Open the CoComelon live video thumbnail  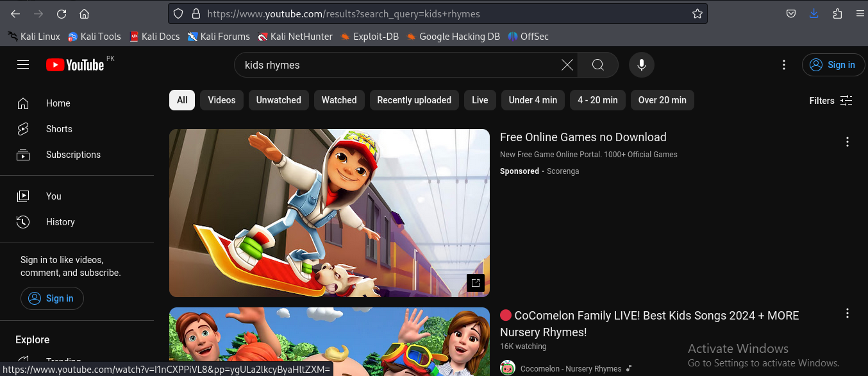coord(330,342)
